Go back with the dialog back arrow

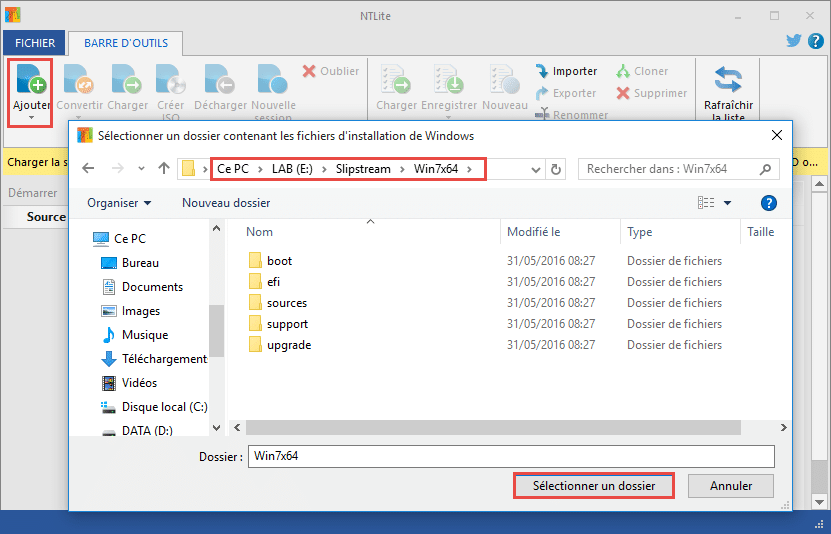[x=88, y=168]
